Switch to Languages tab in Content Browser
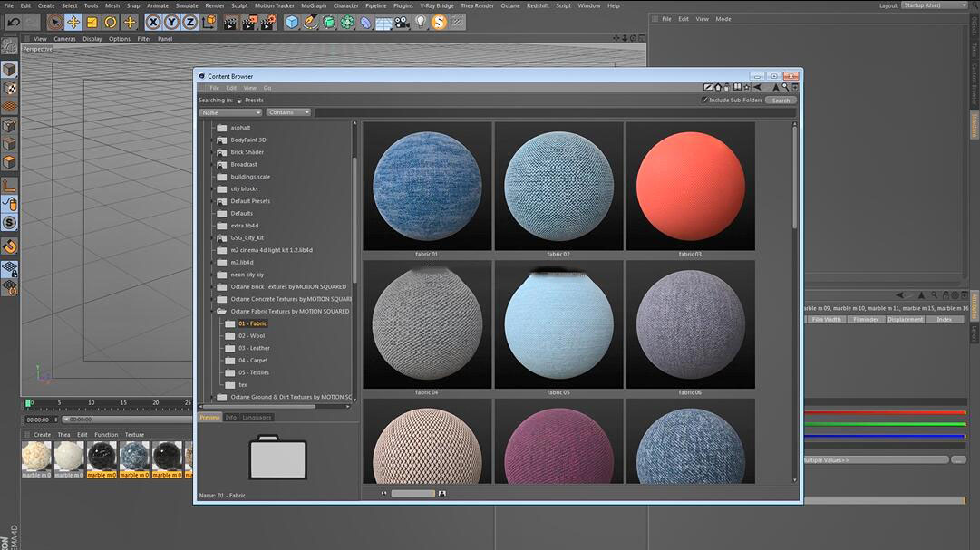Image resolution: width=980 pixels, height=550 pixels. pos(257,417)
